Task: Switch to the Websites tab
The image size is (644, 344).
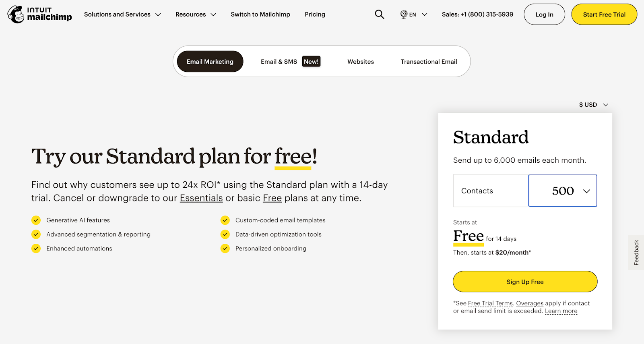Action: coord(360,61)
